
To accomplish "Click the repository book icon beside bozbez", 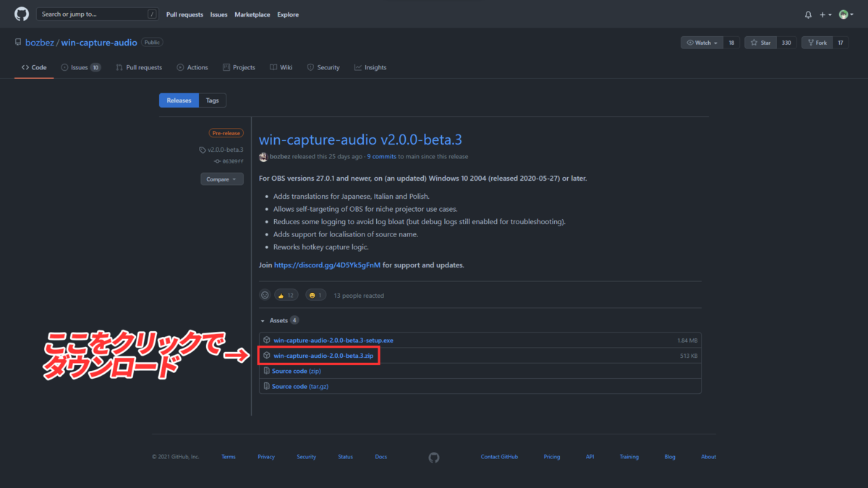I will (18, 41).
